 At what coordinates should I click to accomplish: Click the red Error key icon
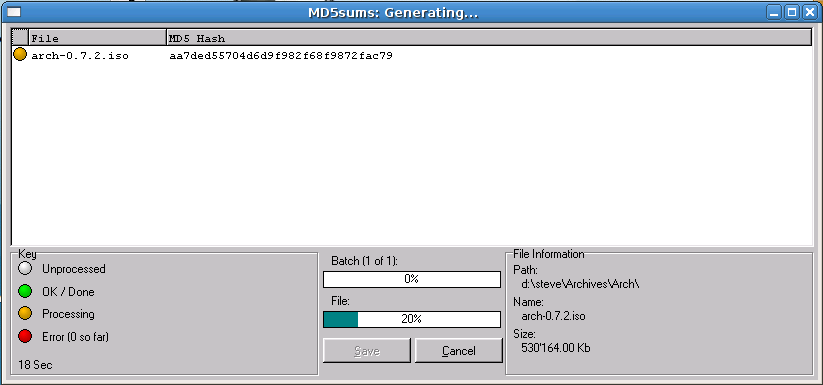(x=25, y=336)
